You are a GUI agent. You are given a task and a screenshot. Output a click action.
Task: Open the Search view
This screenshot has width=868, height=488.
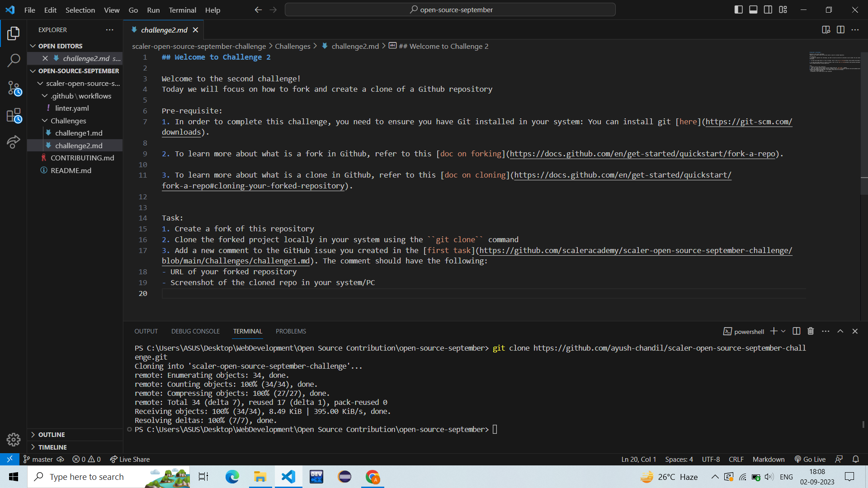point(14,60)
